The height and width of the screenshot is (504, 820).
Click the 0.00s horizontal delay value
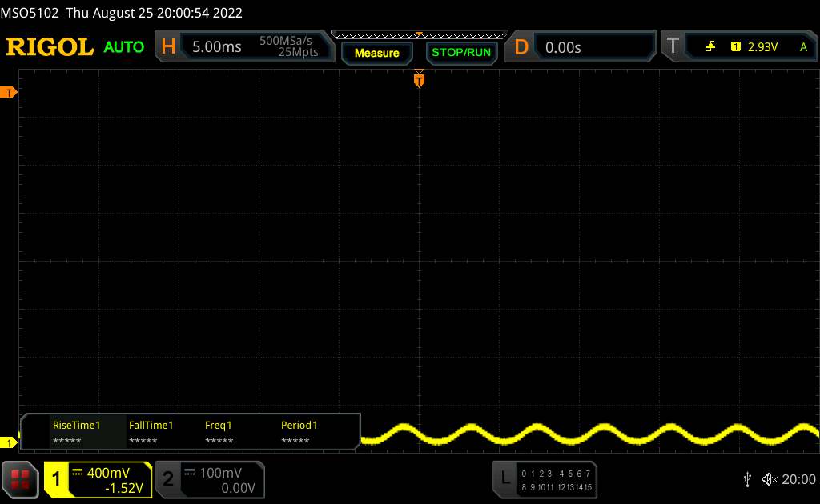[563, 47]
